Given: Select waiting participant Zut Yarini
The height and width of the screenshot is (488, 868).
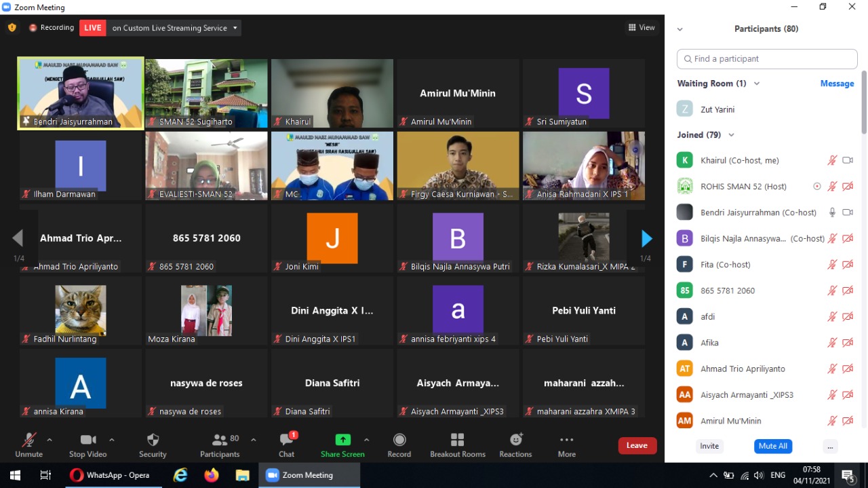Looking at the screenshot, I should click(x=768, y=109).
